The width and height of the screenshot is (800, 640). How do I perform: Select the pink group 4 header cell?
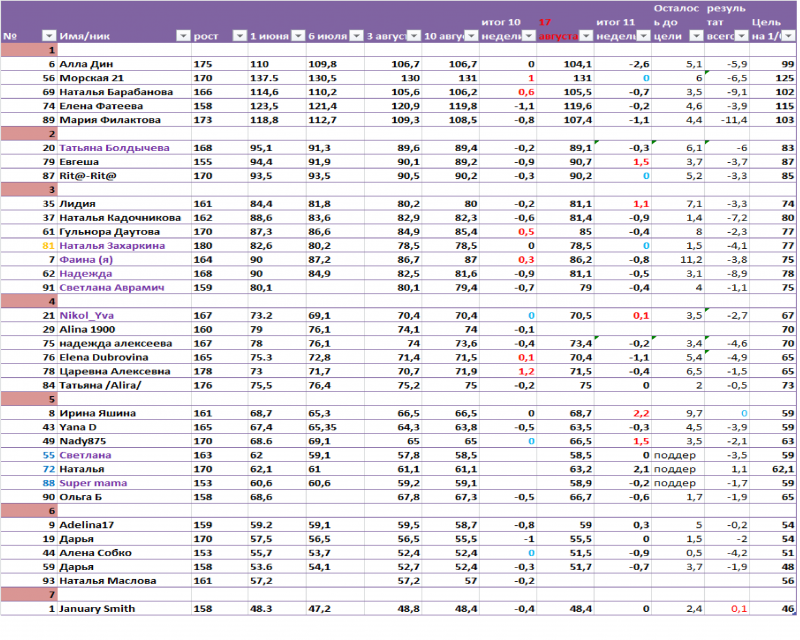click(x=30, y=301)
